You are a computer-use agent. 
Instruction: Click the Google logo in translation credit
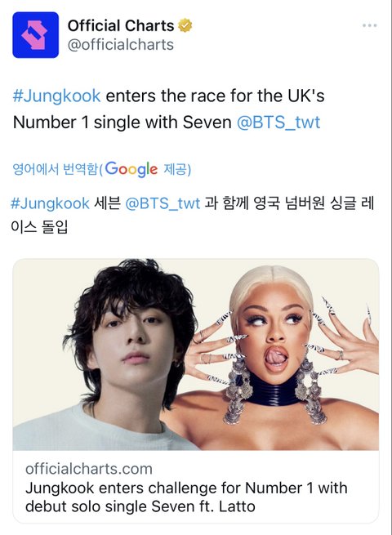point(131,169)
